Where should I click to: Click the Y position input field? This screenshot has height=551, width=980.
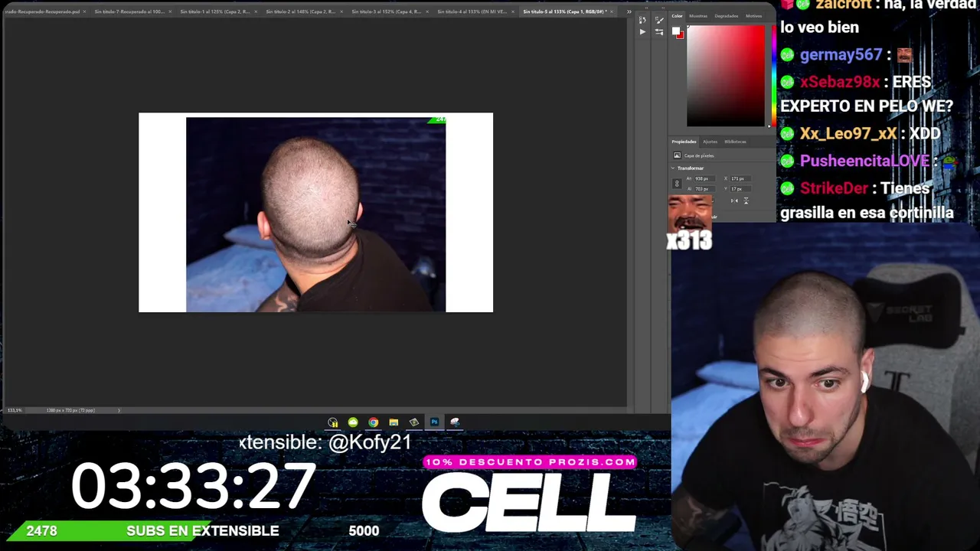point(741,188)
